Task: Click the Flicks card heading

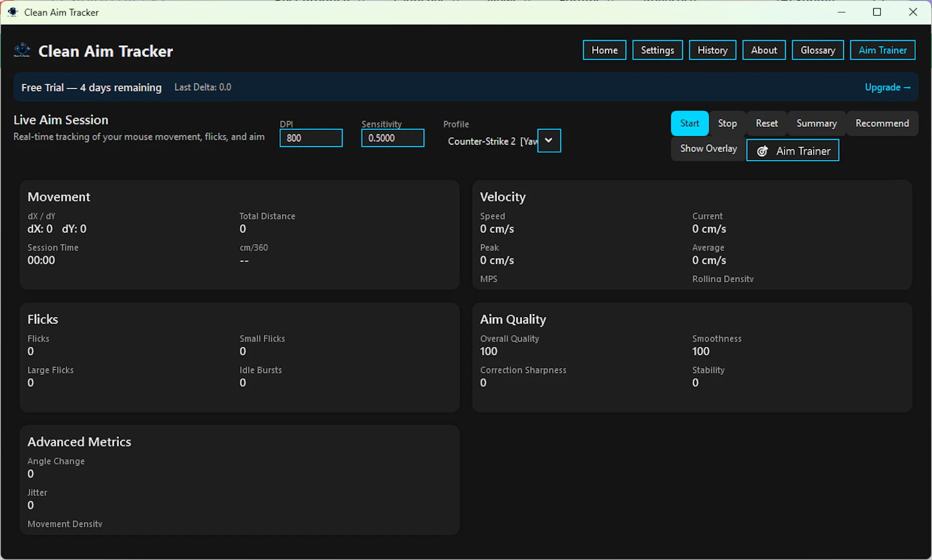Action: (x=43, y=319)
